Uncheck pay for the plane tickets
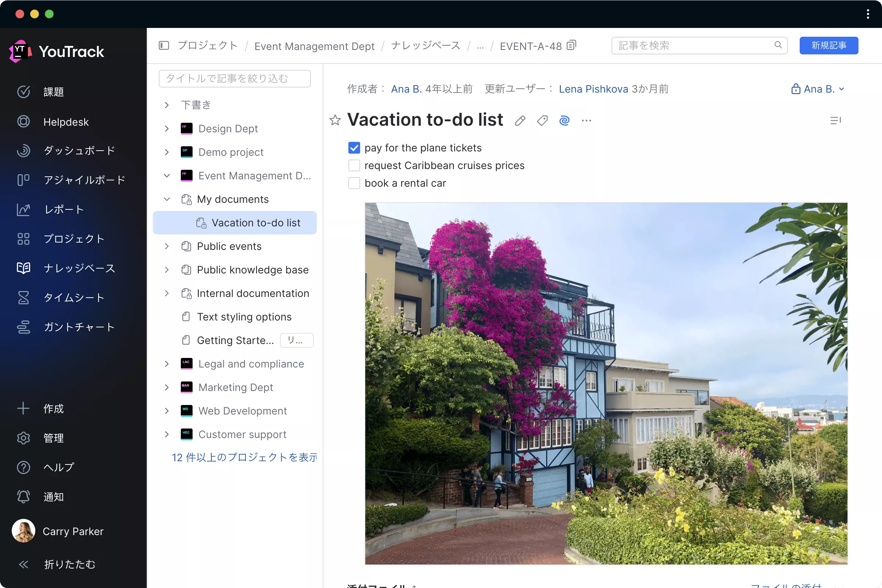The height and width of the screenshot is (588, 882). tap(354, 148)
